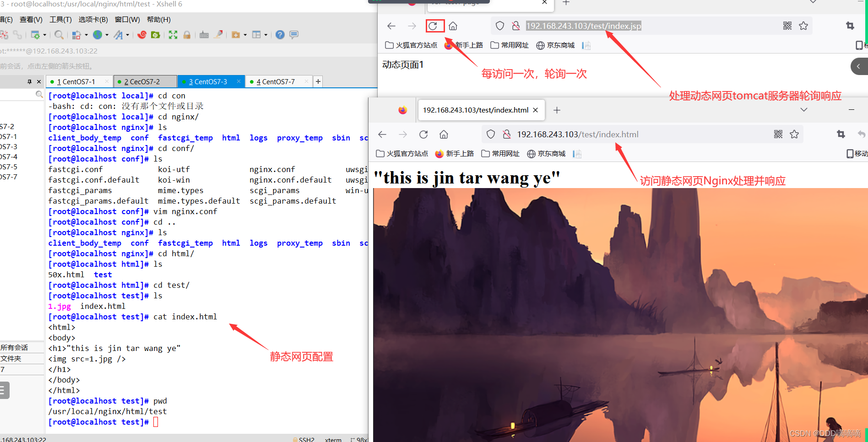The width and height of the screenshot is (868, 442).
Task: Click the Xshell color scheme icon
Action: tap(76, 35)
